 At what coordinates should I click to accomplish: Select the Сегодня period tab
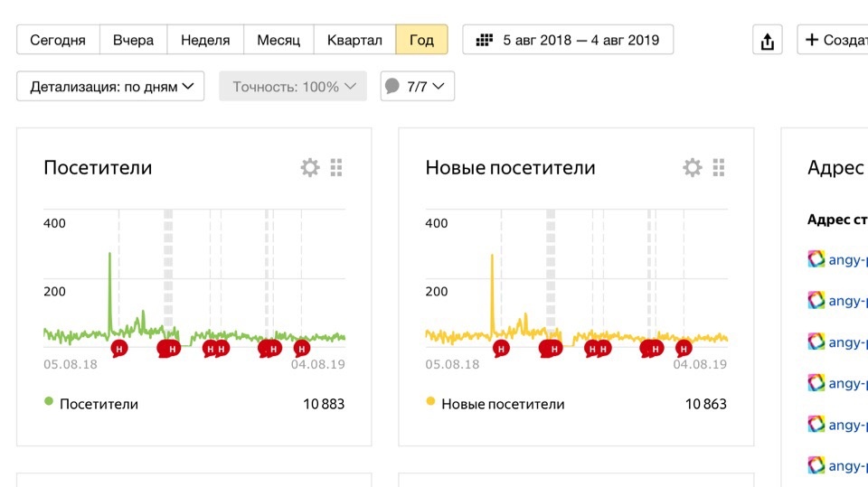58,40
